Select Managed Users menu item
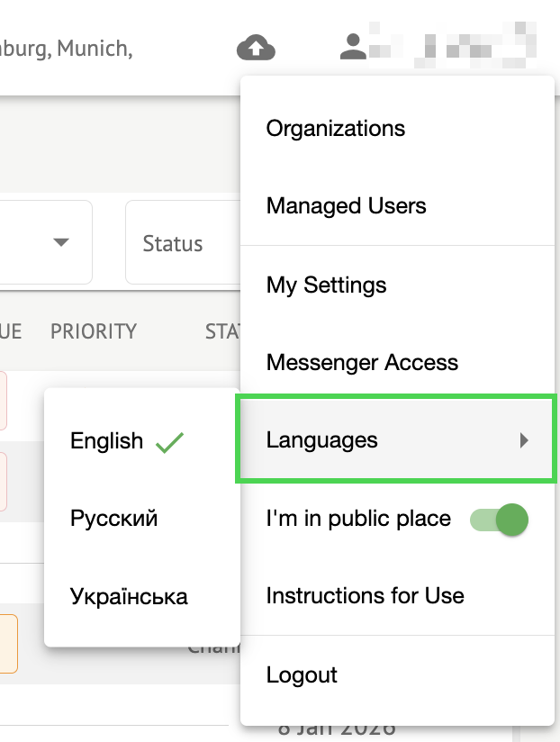 pos(347,206)
